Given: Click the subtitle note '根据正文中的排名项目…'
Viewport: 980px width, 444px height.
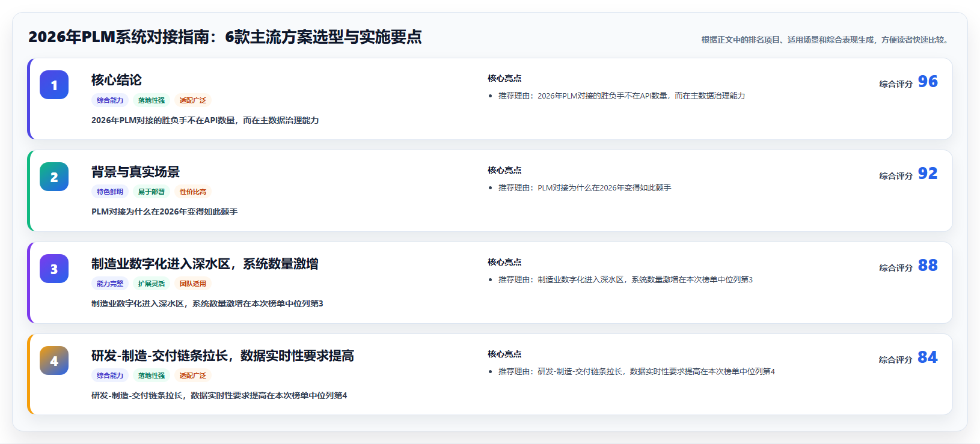Looking at the screenshot, I should coord(825,40).
